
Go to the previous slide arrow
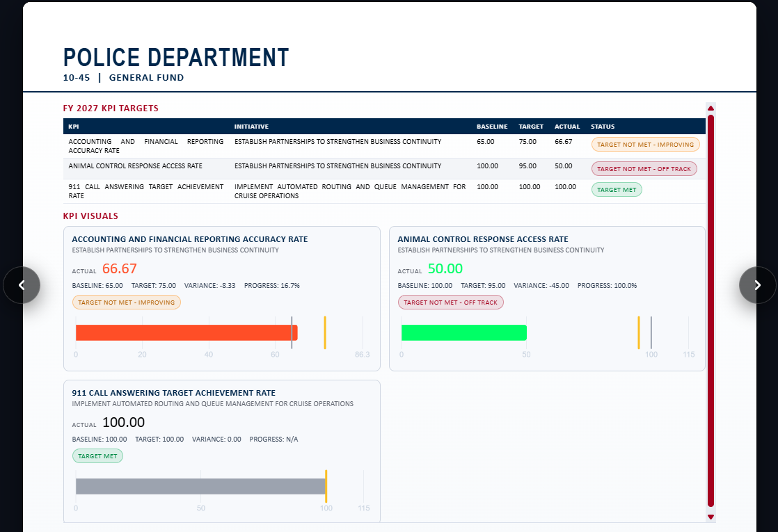(x=22, y=285)
